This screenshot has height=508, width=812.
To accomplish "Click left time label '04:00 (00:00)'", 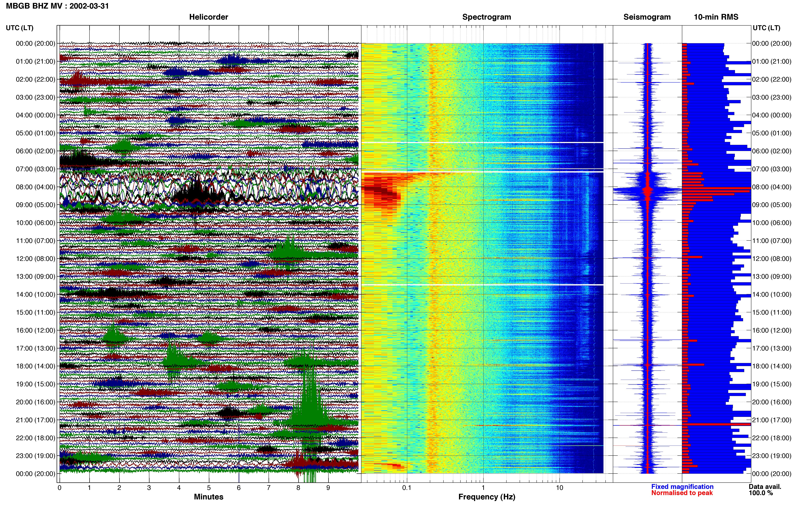I will [x=36, y=115].
